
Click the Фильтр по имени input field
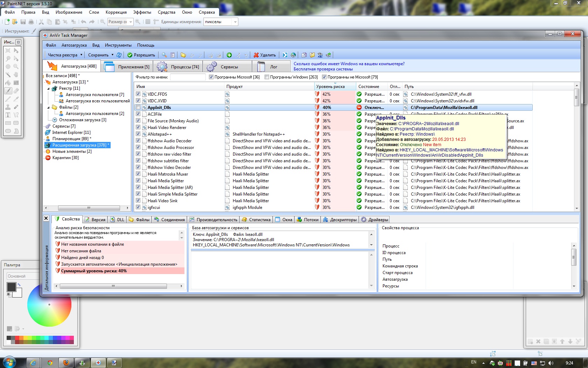coord(188,77)
